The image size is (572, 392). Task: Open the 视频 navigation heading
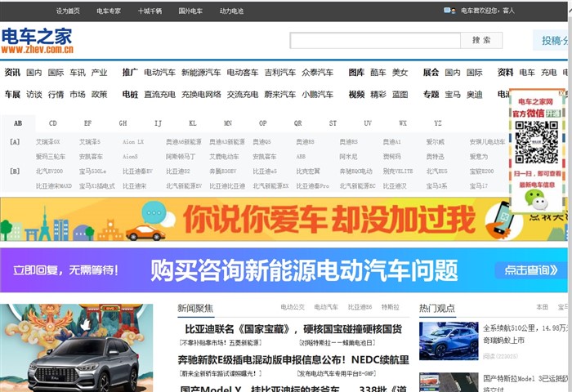(x=356, y=95)
